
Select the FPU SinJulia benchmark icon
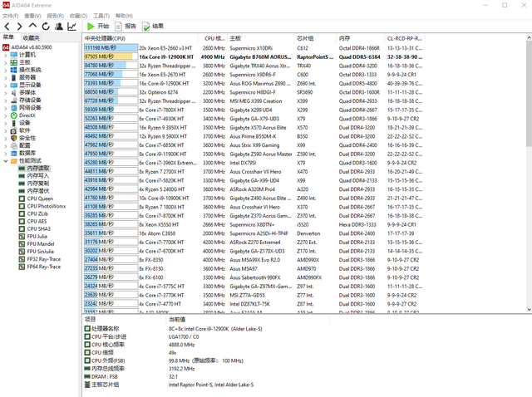(x=22, y=252)
